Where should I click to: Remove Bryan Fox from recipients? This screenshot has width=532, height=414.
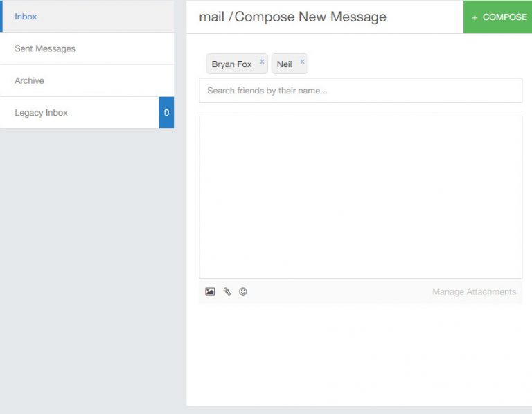(x=262, y=62)
